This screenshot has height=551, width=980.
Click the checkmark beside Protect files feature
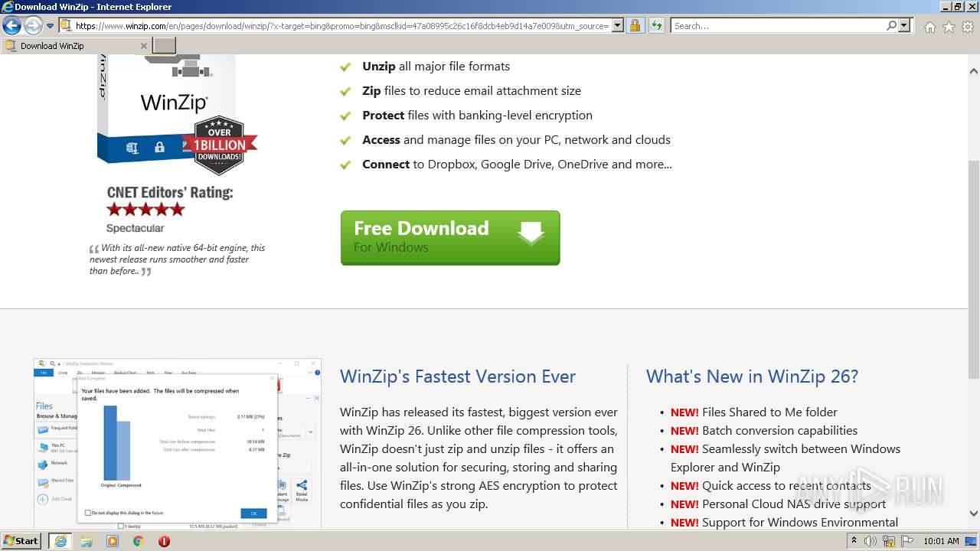(345, 116)
